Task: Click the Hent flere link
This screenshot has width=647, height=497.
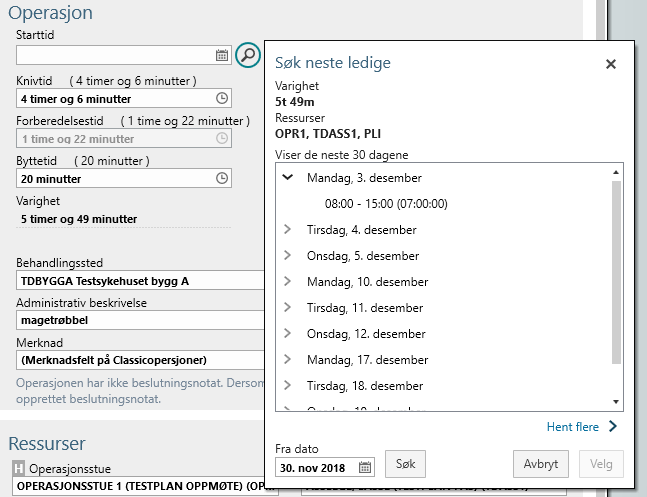Action: tap(572, 427)
